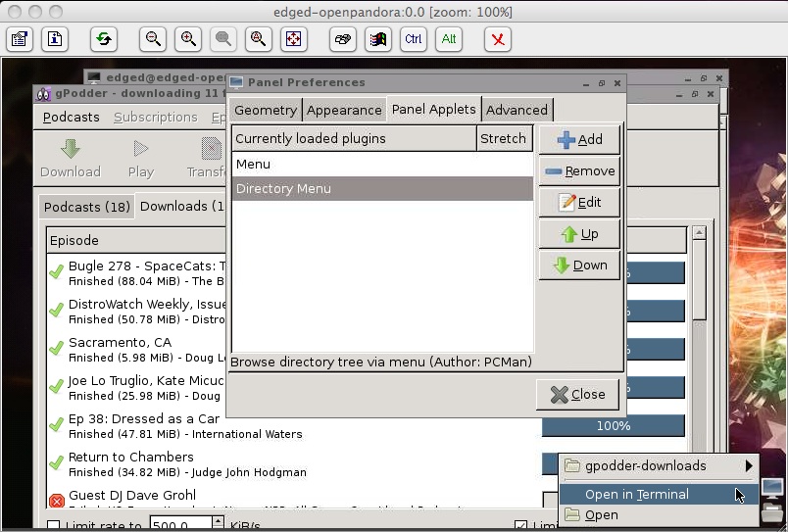Click the Remove plugin button
The width and height of the screenshot is (788, 532).
(579, 170)
